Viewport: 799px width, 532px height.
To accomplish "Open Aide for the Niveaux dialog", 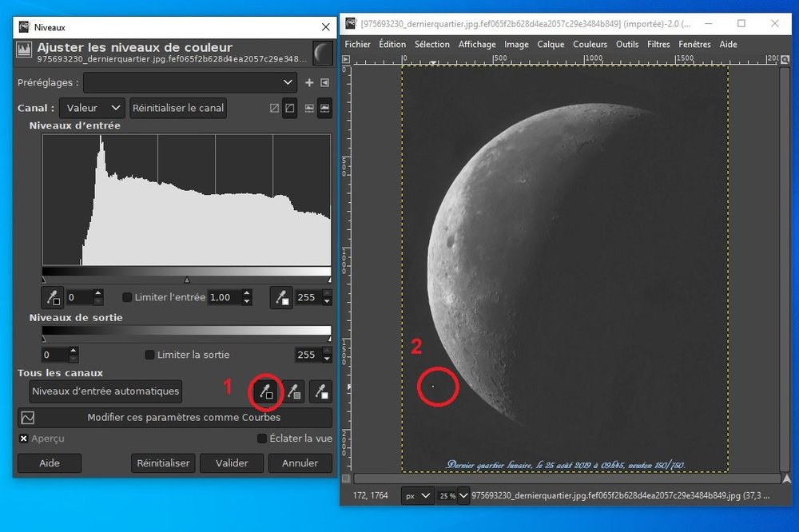I will click(x=50, y=463).
